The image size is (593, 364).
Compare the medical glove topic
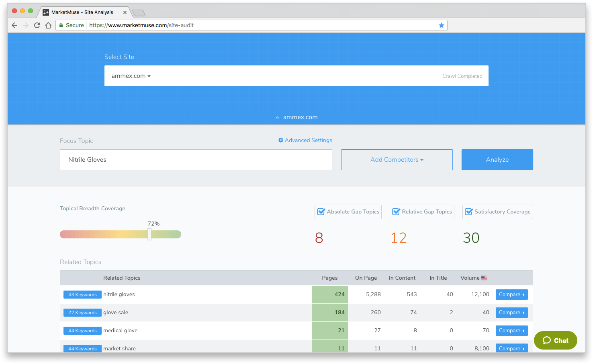pyautogui.click(x=512, y=331)
